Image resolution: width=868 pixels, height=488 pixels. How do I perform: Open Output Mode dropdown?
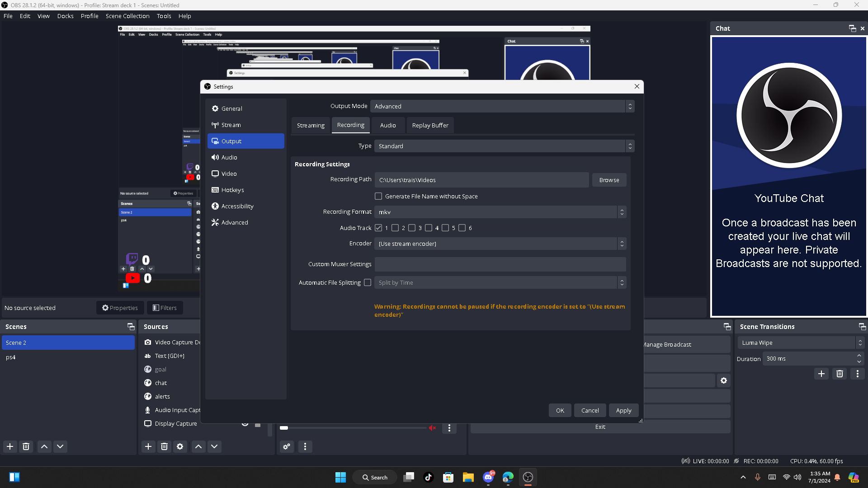502,106
